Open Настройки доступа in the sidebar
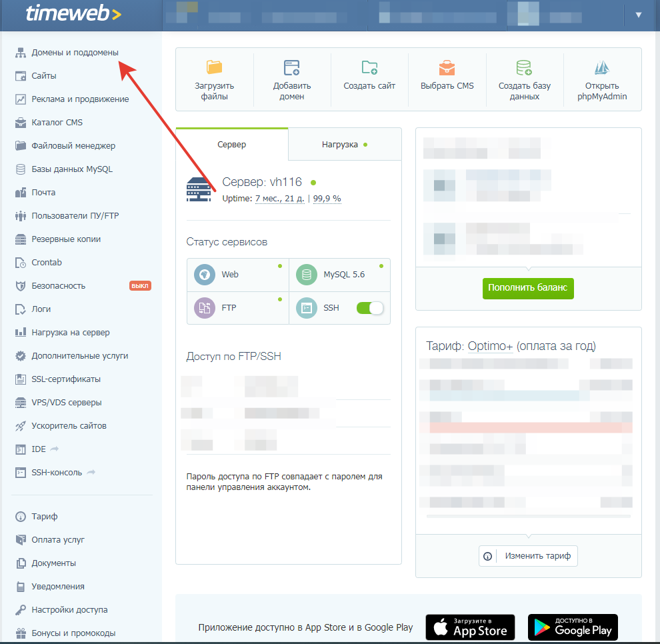 (69, 610)
